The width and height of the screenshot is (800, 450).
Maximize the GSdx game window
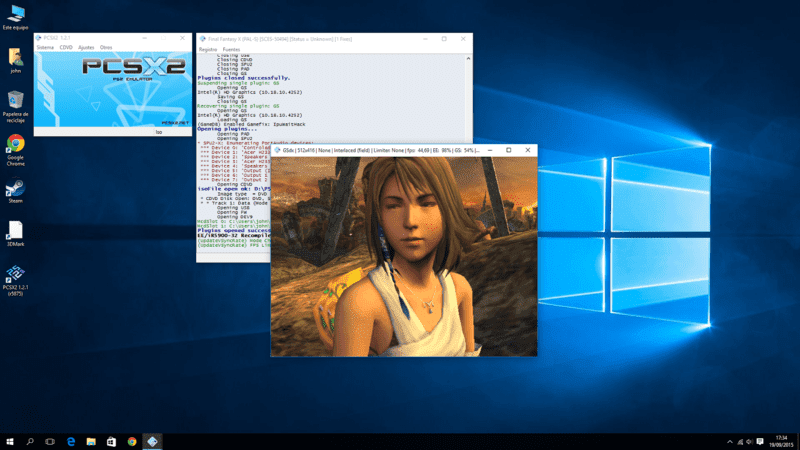[x=509, y=151]
